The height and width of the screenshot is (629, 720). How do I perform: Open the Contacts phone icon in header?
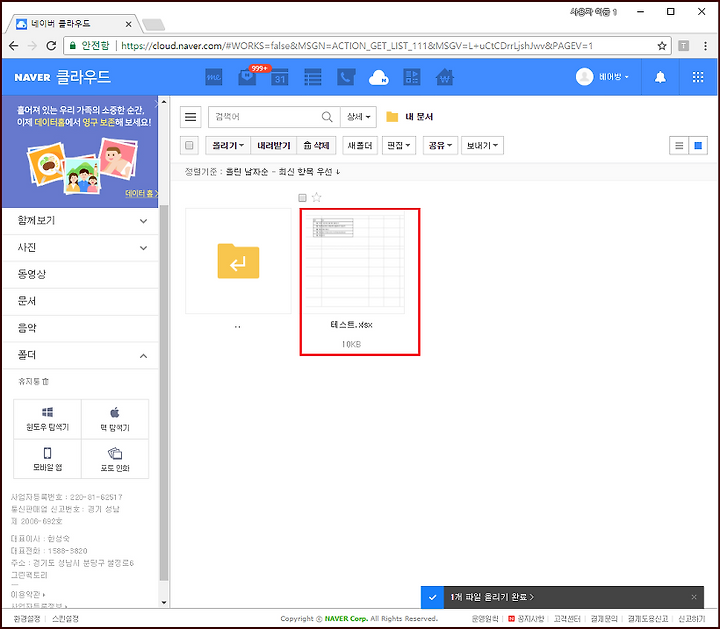(x=346, y=77)
